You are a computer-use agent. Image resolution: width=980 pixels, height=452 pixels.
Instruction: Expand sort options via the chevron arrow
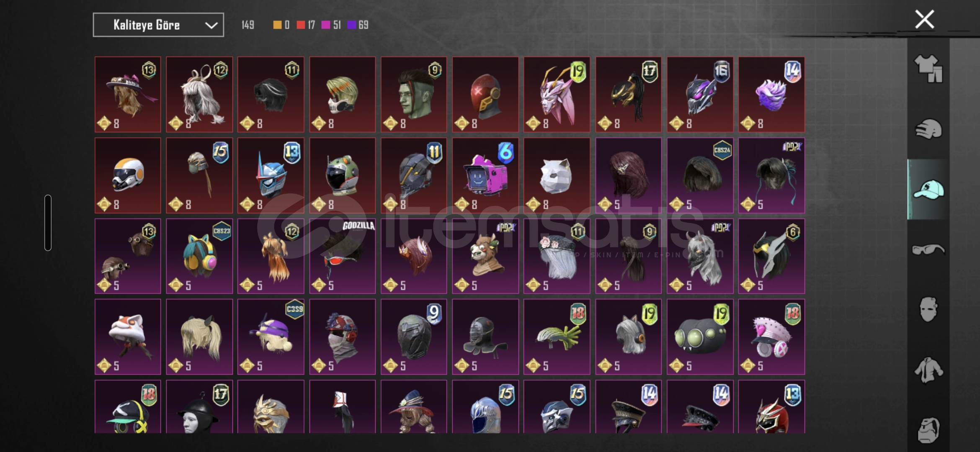pos(211,26)
